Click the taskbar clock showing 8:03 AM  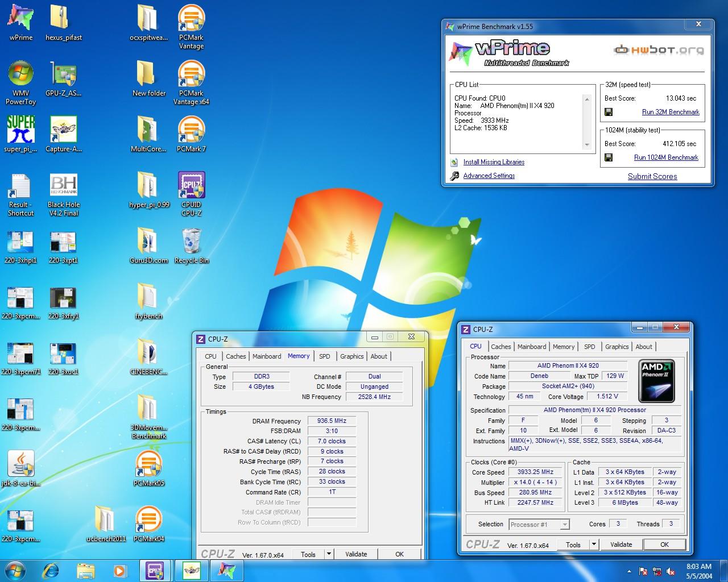point(699,571)
